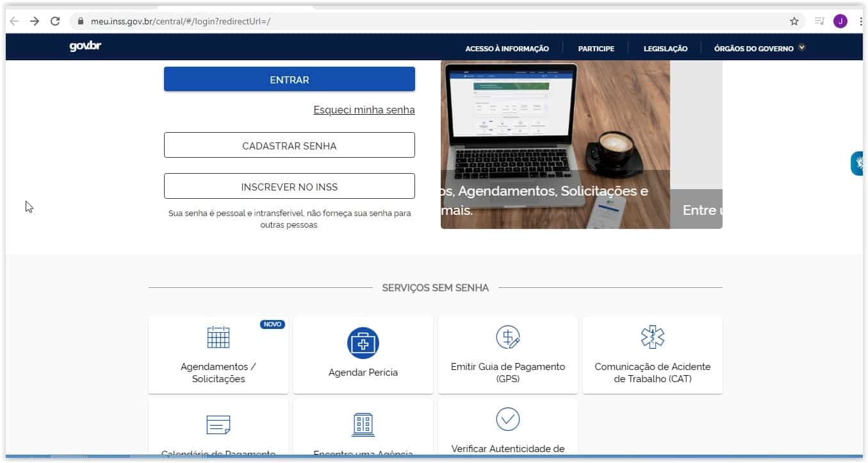Select the Emitir Guia de Pagamento icon

click(x=508, y=337)
